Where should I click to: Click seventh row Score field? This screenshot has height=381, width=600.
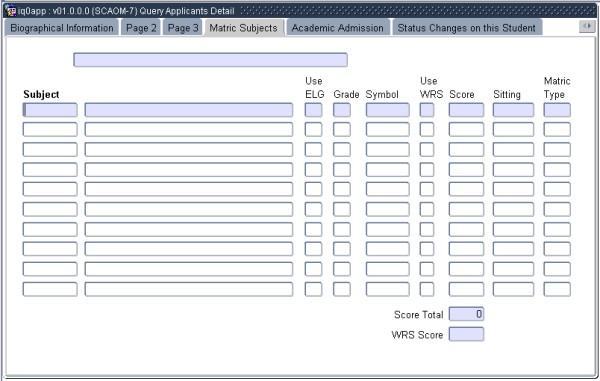coord(466,230)
